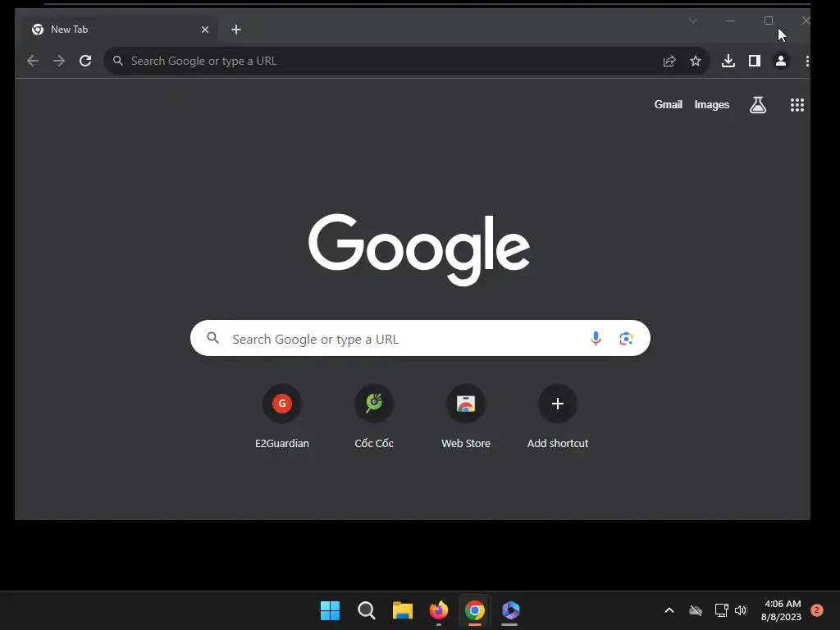Open the Copilot-style taskbar app icon
Image resolution: width=840 pixels, height=630 pixels.
510,610
